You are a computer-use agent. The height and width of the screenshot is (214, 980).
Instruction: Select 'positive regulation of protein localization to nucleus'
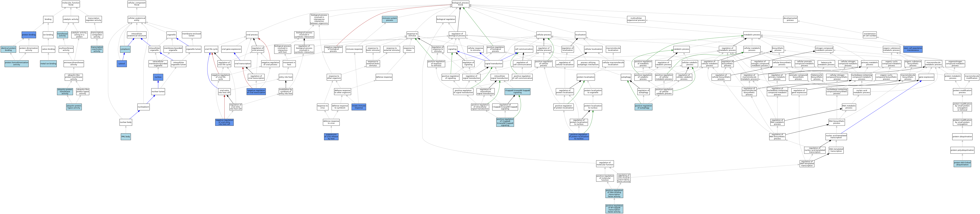point(579,137)
